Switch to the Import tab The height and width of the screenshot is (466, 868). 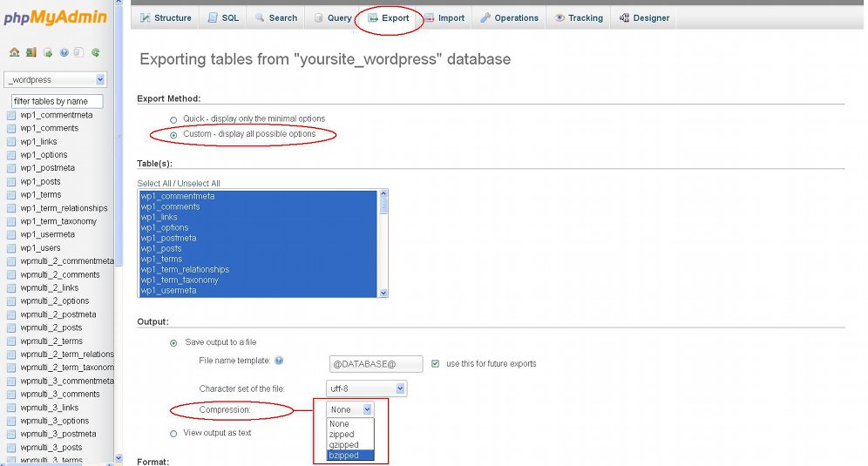click(x=444, y=17)
